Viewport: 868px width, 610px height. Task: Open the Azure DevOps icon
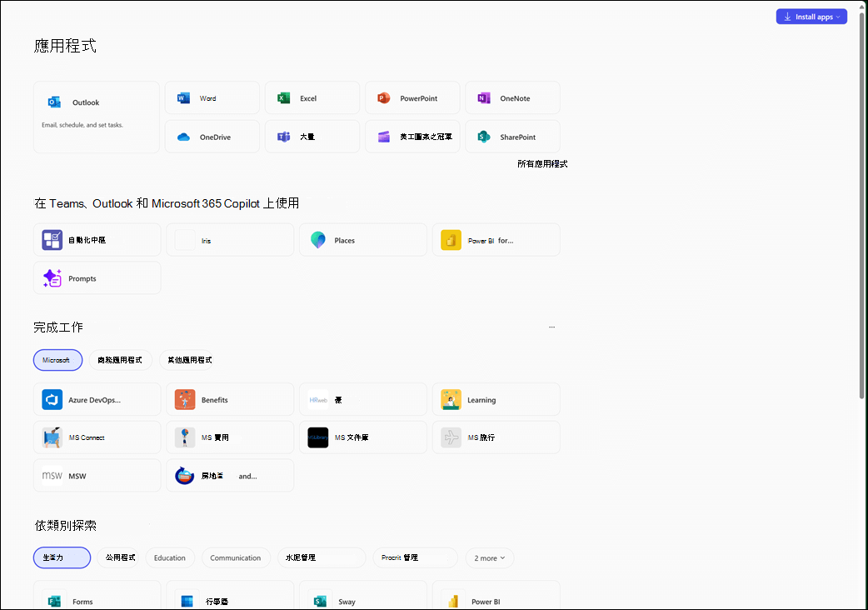[52, 399]
